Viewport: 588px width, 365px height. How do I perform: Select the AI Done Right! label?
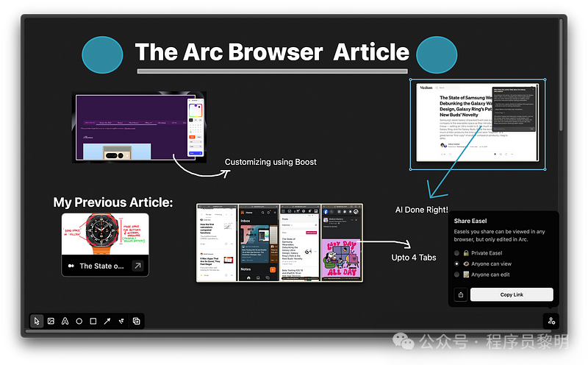(x=421, y=210)
